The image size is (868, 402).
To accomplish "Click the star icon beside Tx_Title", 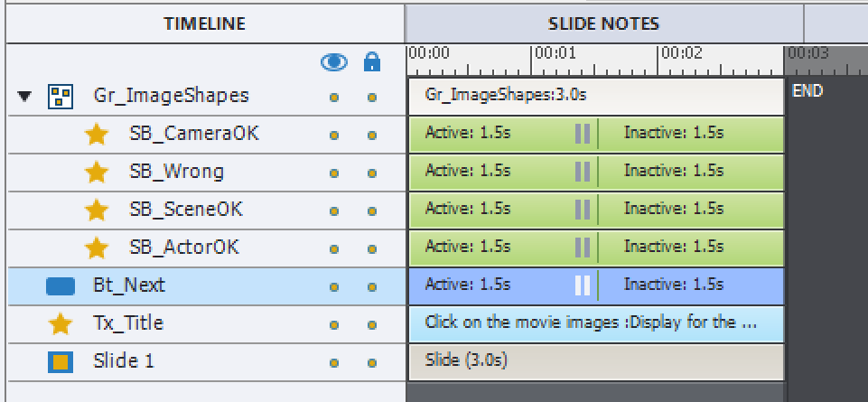I will [61, 323].
